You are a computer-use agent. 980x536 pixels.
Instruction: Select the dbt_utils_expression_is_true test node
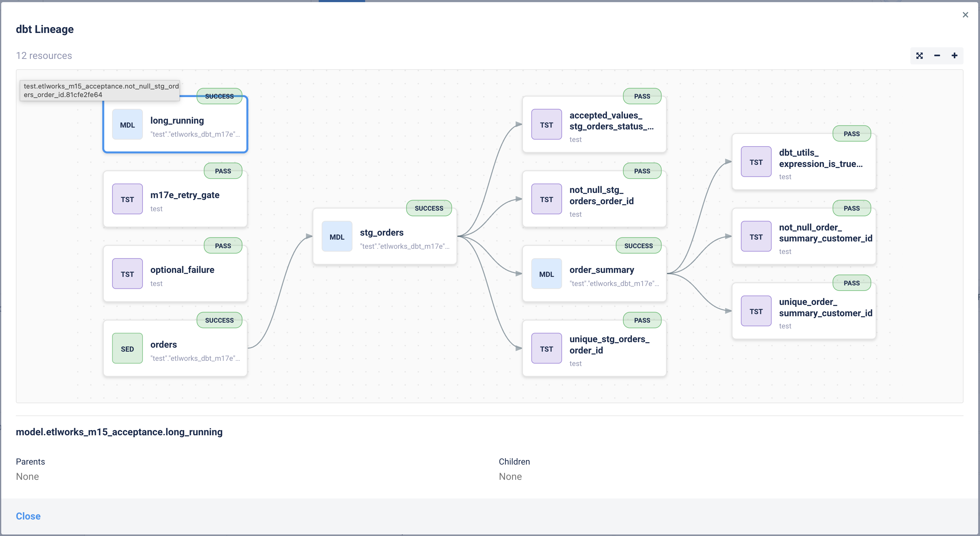pos(804,162)
